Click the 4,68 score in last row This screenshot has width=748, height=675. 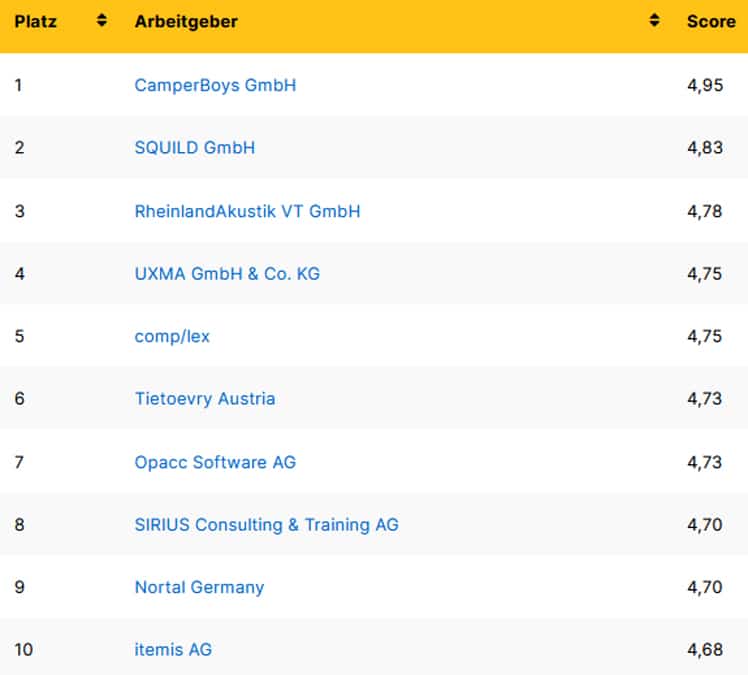[x=704, y=650]
